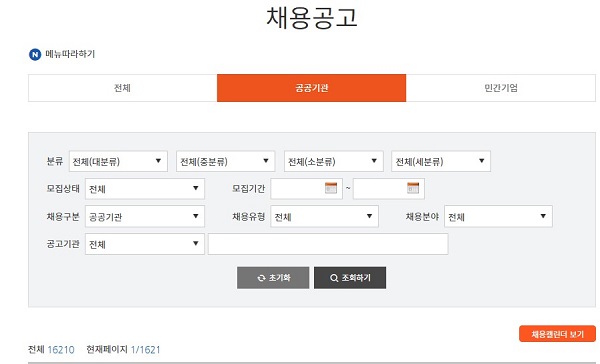Switch to the 전체 tab
The height and width of the screenshot is (364, 600).
(122, 88)
